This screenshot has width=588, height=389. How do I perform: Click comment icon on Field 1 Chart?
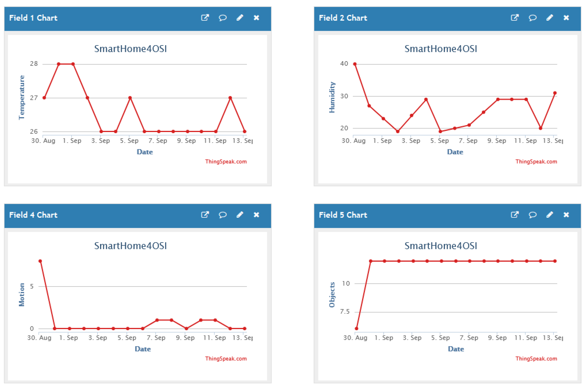point(223,18)
